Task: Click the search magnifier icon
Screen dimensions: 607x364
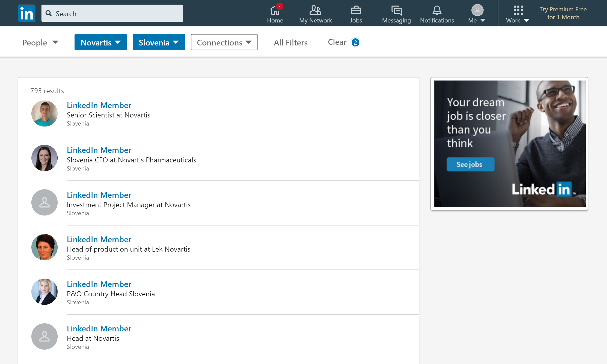Action: tap(49, 13)
